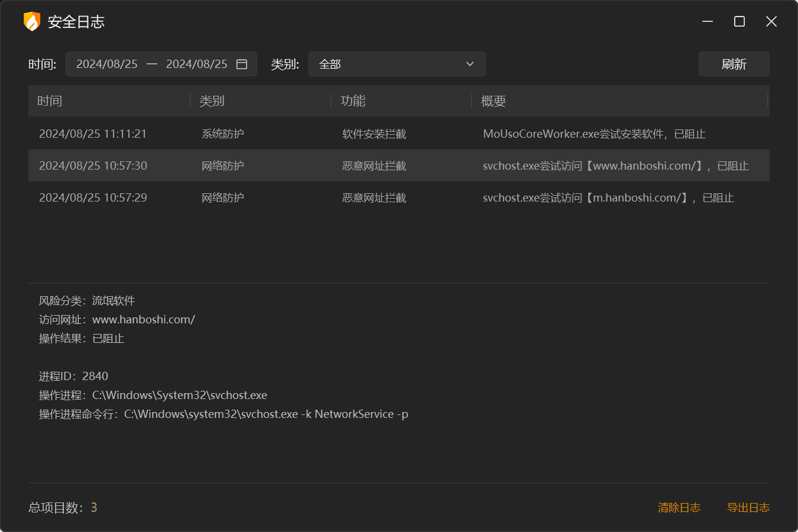Image resolution: width=798 pixels, height=532 pixels.
Task: Click 操作进程 svchost.exe path line
Action: 153,395
